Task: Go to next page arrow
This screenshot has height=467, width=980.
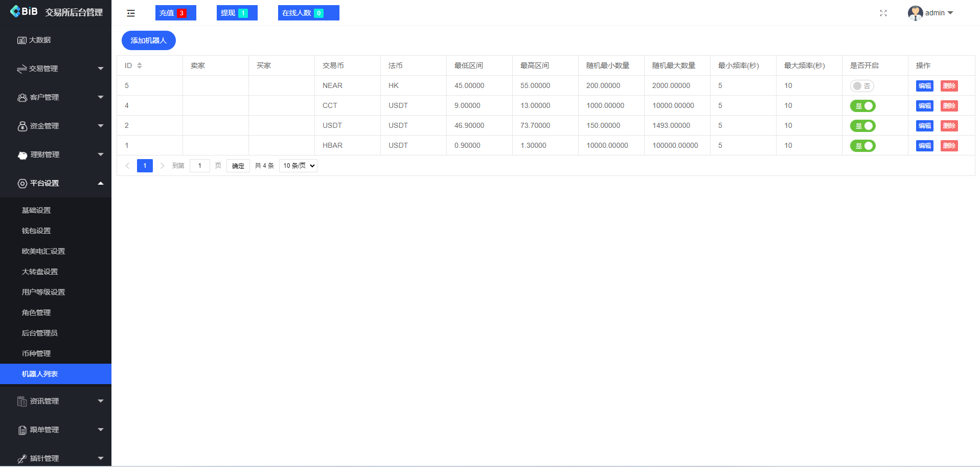Action: (163, 166)
